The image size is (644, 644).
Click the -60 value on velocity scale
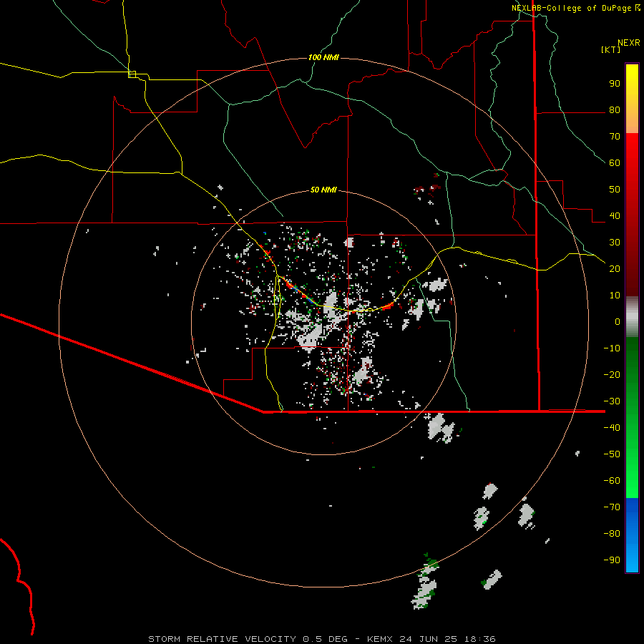tap(612, 481)
